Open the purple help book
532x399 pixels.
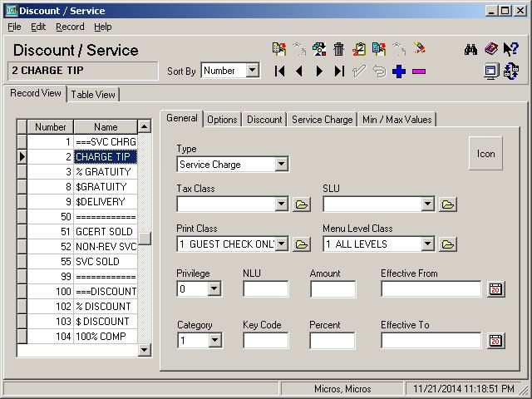[x=491, y=49]
